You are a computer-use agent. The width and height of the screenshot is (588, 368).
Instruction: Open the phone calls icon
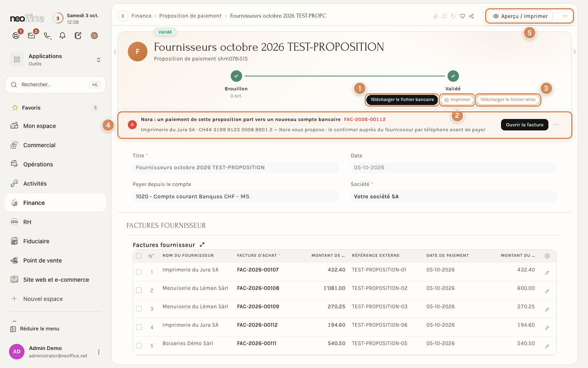(47, 36)
